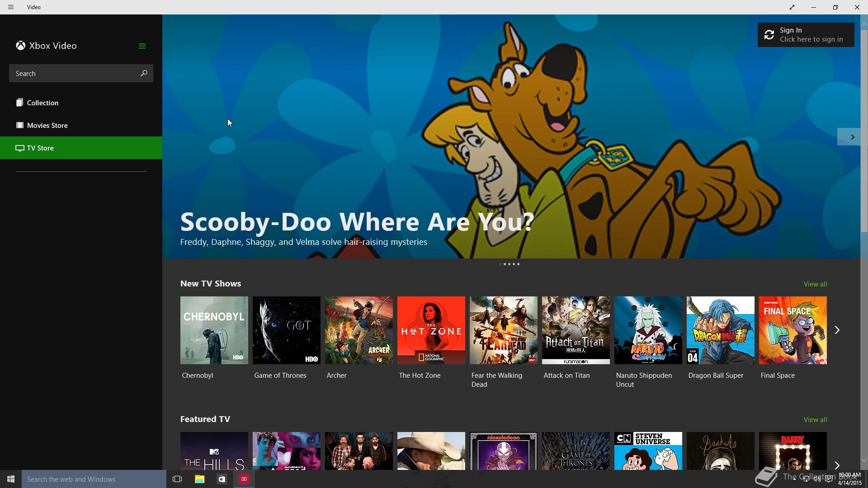The height and width of the screenshot is (488, 868).
Task: Enter full-screen mode with expand icon
Action: point(792,7)
